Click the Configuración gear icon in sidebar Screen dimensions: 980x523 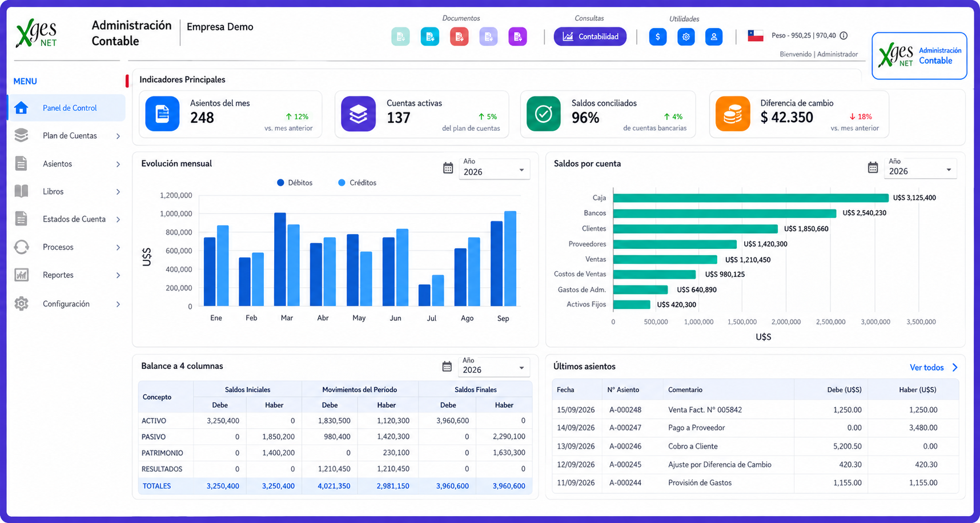click(21, 303)
